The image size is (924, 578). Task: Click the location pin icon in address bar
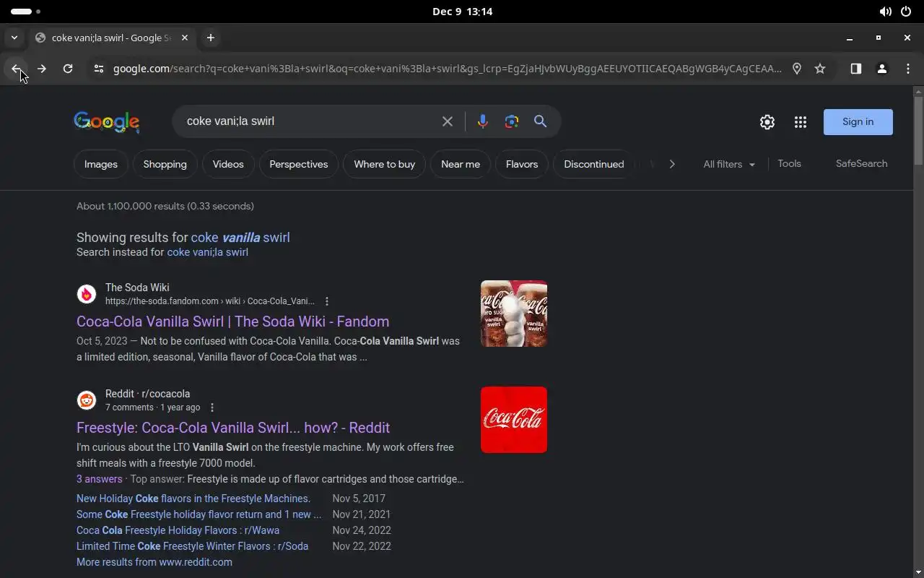(x=797, y=69)
